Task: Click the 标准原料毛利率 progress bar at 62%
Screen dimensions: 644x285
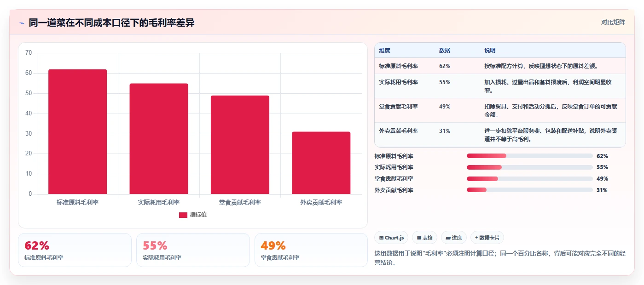Action: [530, 156]
